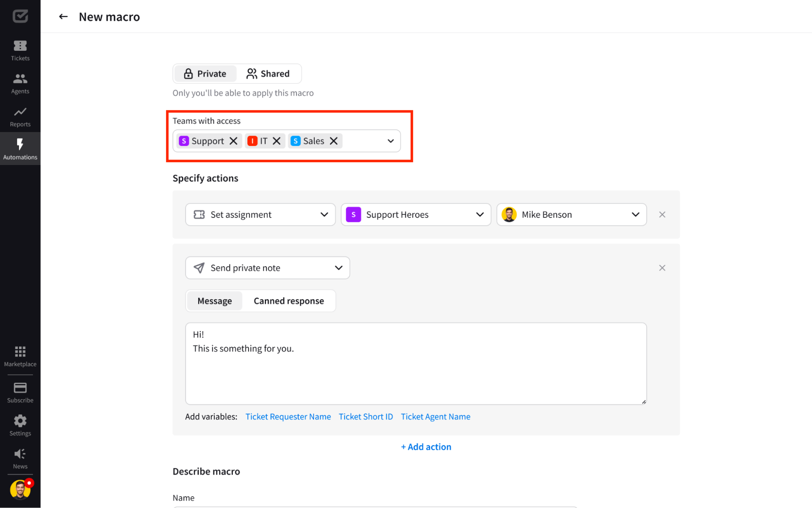Remove the Support team tag

[233, 141]
